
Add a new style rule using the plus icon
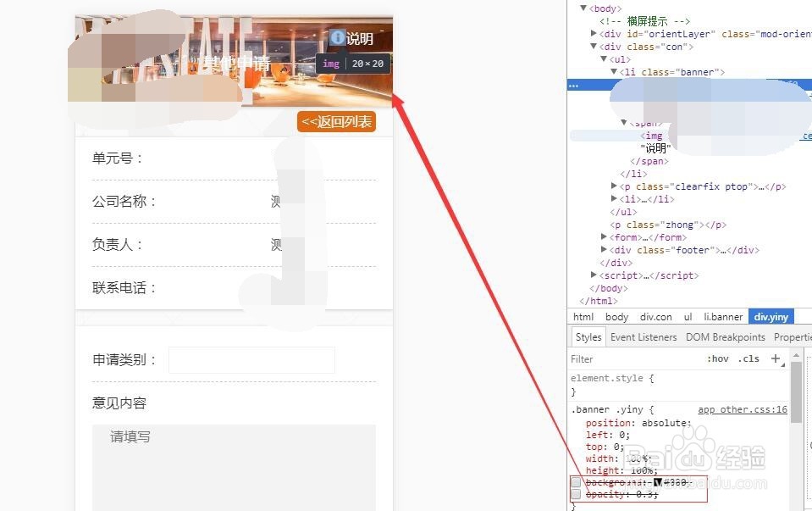tap(776, 358)
